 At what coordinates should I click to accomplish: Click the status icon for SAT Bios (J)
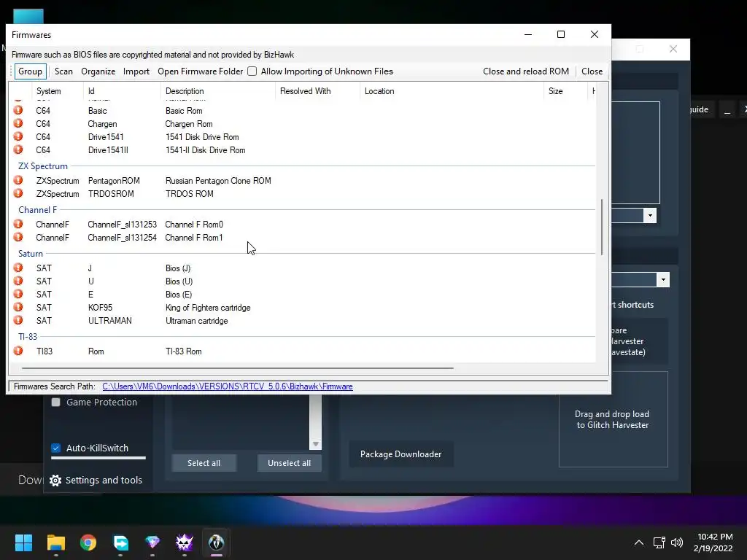pyautogui.click(x=18, y=268)
